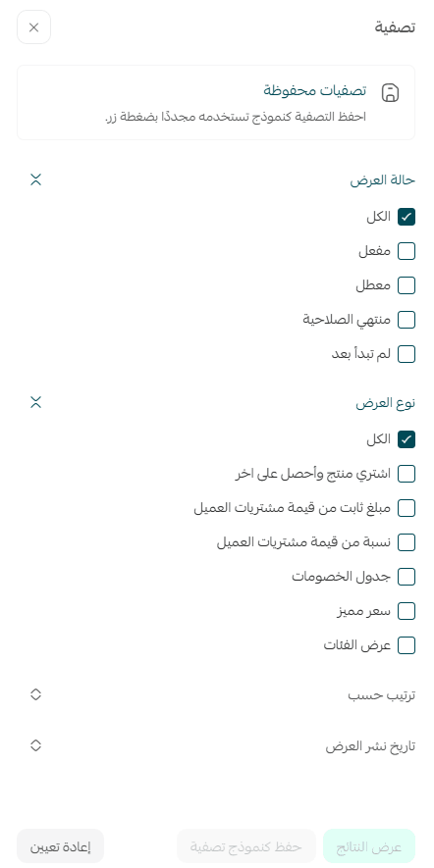Check the جدول الخصومات option
The width and height of the screenshot is (434, 868).
pyautogui.click(x=407, y=577)
